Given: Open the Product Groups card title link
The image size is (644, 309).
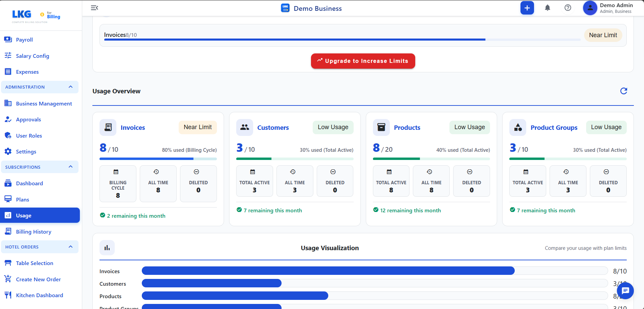Looking at the screenshot, I should pyautogui.click(x=554, y=127).
